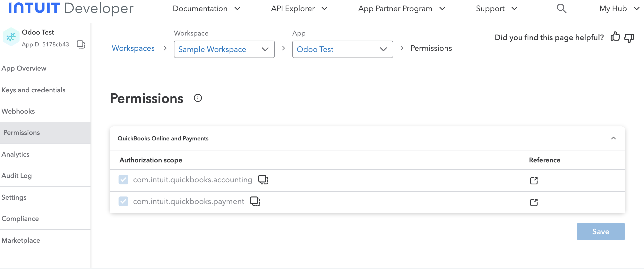Click the Intuit Developer logo
The width and height of the screenshot is (644, 276).
tap(71, 8)
